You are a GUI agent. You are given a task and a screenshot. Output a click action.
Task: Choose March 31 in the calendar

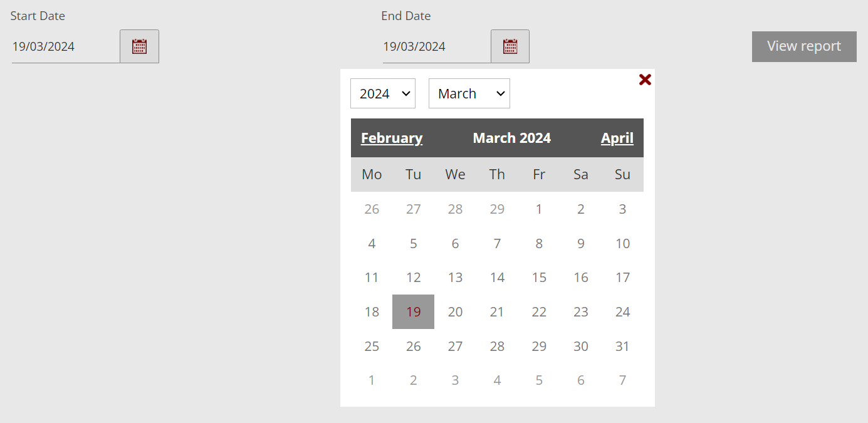622,347
